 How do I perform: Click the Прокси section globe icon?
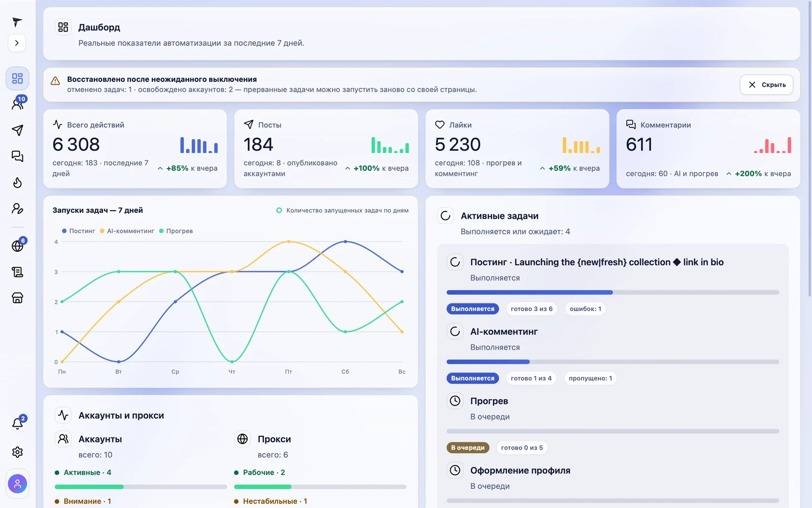(x=243, y=439)
